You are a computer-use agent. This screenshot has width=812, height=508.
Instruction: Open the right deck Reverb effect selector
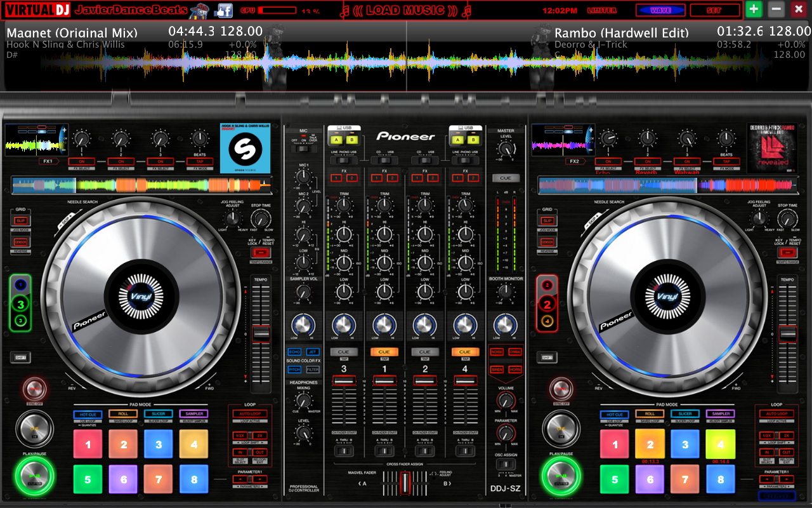(x=647, y=171)
